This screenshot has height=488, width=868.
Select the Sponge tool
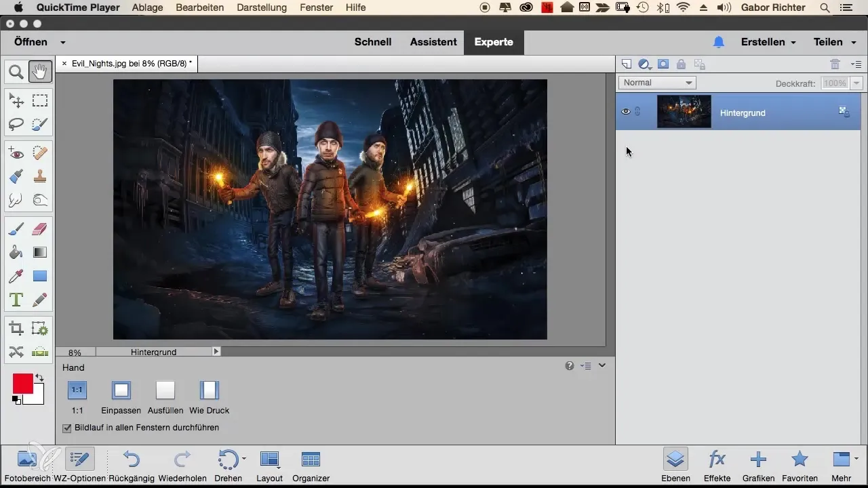[x=40, y=200]
